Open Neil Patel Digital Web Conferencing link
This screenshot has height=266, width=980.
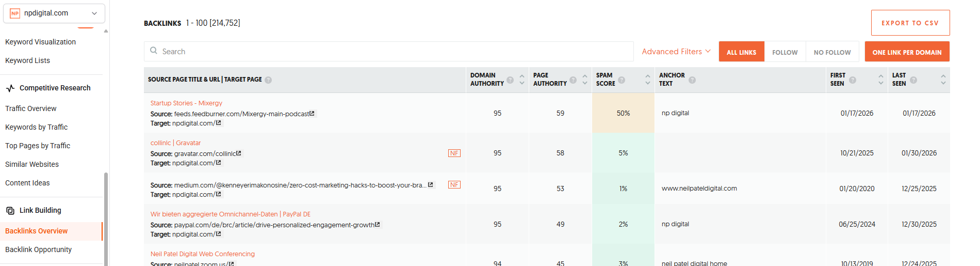click(203, 254)
